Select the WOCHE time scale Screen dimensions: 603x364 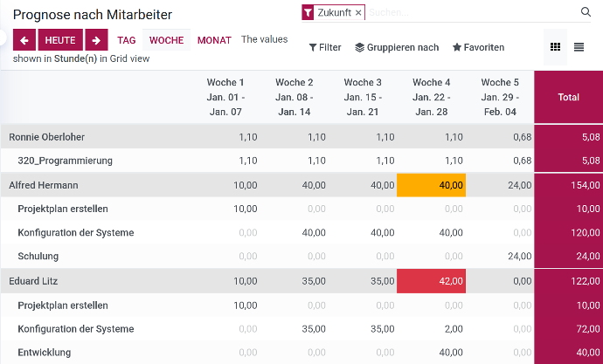coord(166,40)
